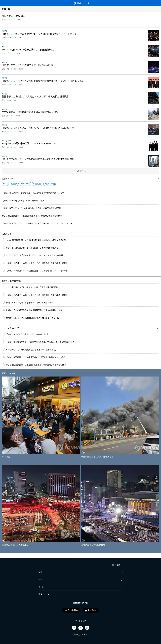Image resolution: width=161 pixels, height=644 pixels.
Task: Expand the footer ツール menu
Action: click(x=80, y=587)
